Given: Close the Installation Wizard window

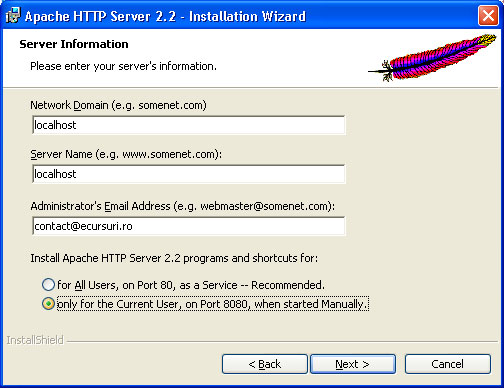Looking at the screenshot, I should tap(488, 16).
